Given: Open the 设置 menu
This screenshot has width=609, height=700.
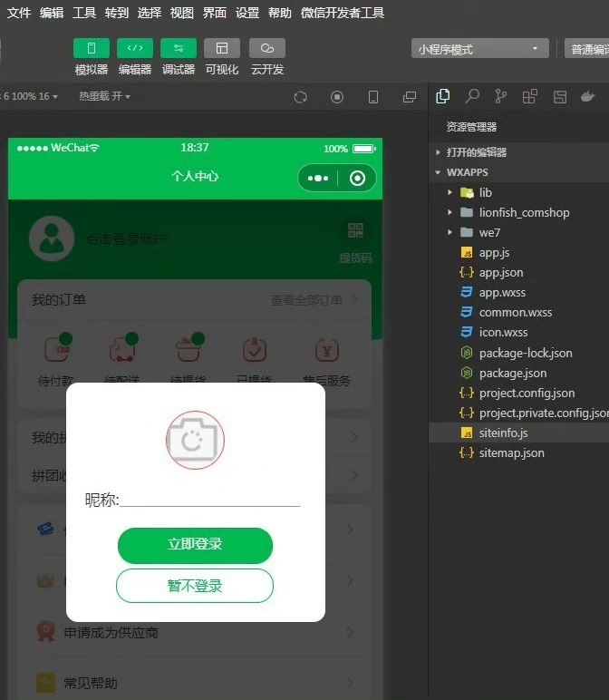Looking at the screenshot, I should pyautogui.click(x=247, y=13).
